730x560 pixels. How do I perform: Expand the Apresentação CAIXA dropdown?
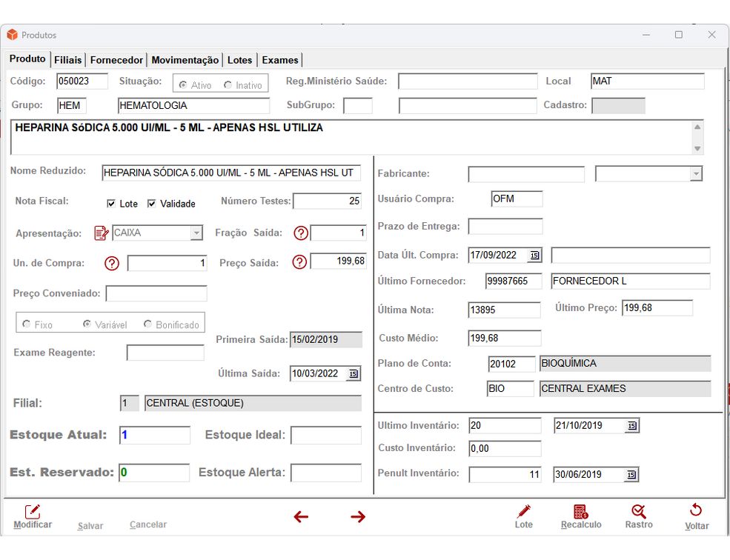tap(196, 233)
